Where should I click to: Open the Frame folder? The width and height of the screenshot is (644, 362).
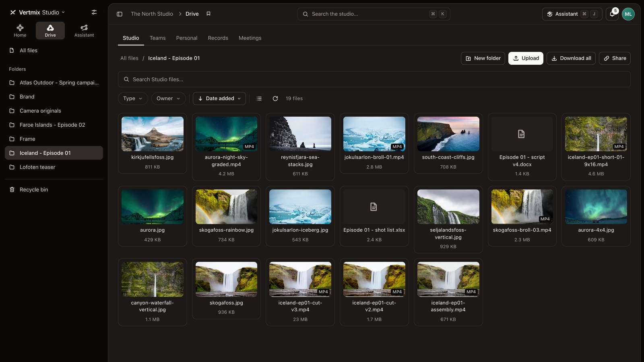54,139
